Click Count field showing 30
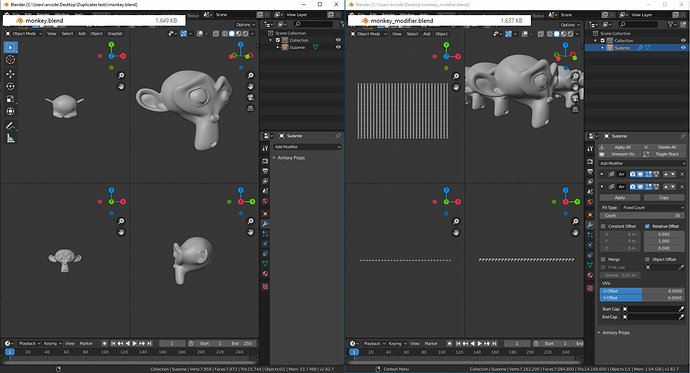The image size is (690, 373). tap(642, 216)
